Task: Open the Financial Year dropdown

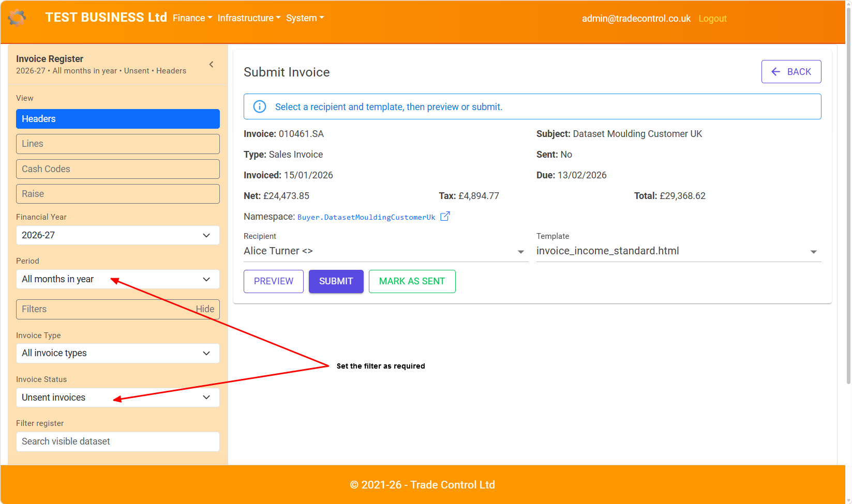Action: point(118,235)
